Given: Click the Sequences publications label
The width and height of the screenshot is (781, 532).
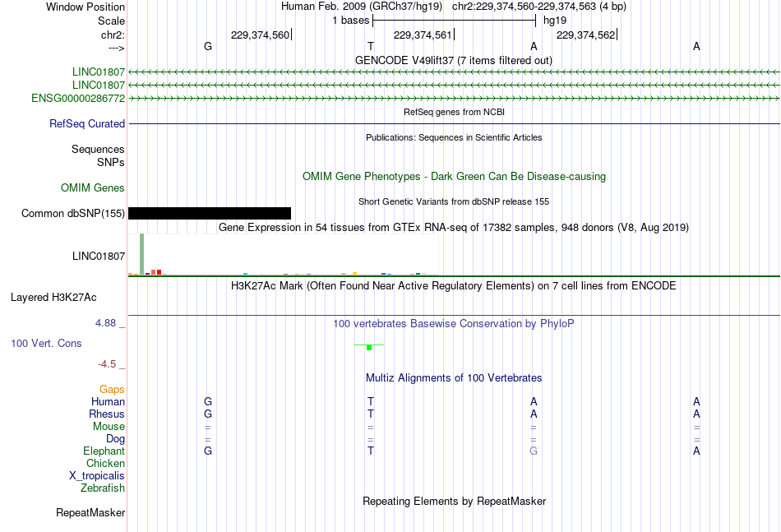Looking at the screenshot, I should coord(98,149).
